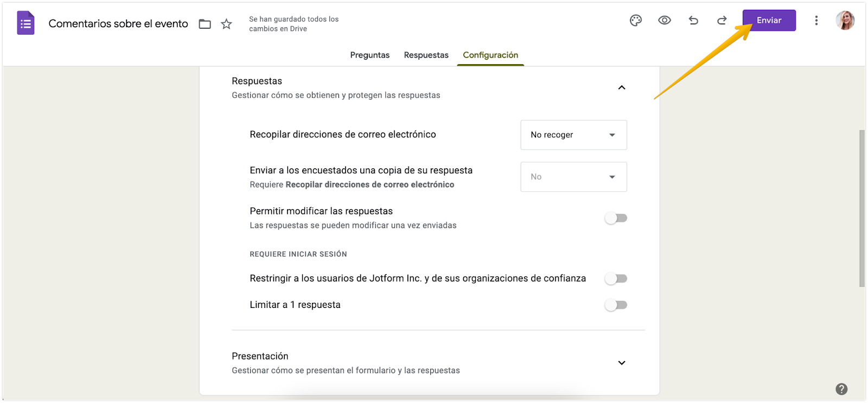This screenshot has height=403, width=868.
Task: Switch to the Preguntas tab
Action: (x=370, y=55)
